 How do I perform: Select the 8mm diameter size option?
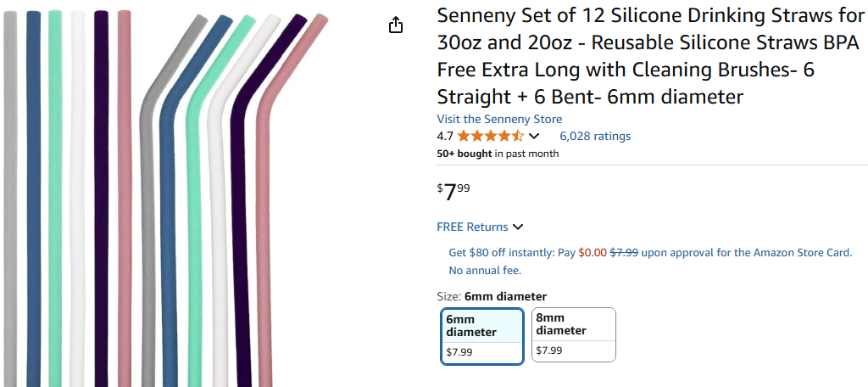pos(573,334)
